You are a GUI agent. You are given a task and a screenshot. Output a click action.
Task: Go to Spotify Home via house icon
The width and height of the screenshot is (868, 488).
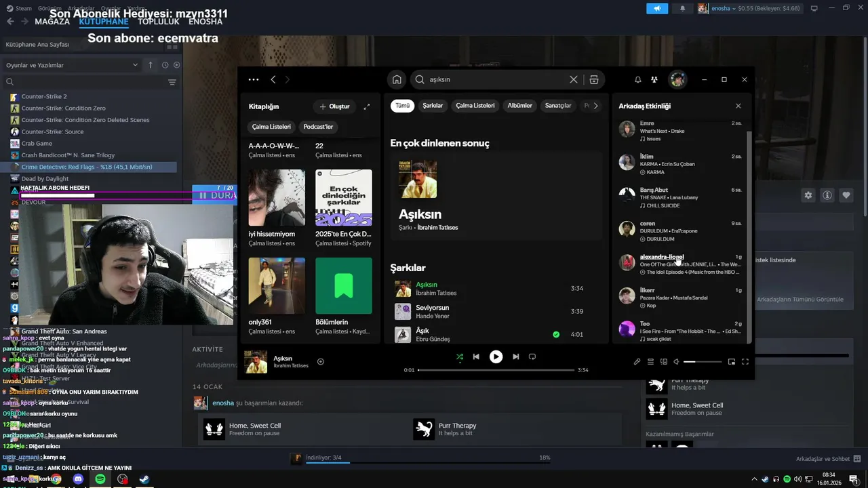[397, 79]
